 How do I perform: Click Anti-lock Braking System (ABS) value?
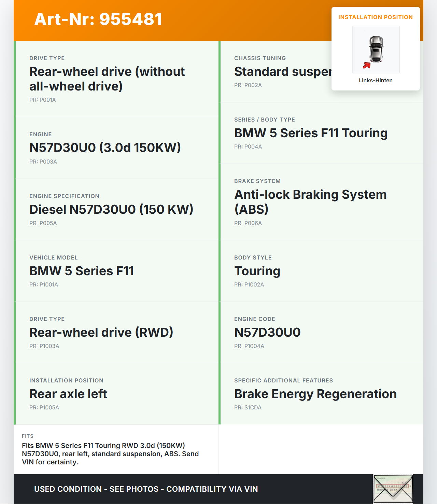310,201
